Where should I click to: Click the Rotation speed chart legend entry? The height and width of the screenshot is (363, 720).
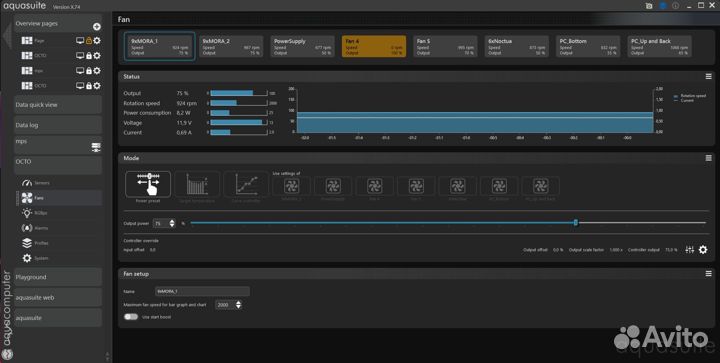[x=690, y=96]
